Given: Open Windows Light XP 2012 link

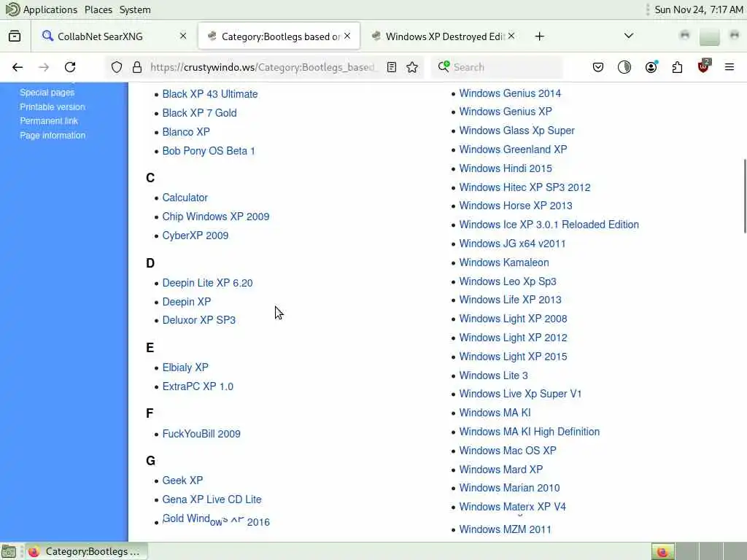Looking at the screenshot, I should click(x=513, y=338).
